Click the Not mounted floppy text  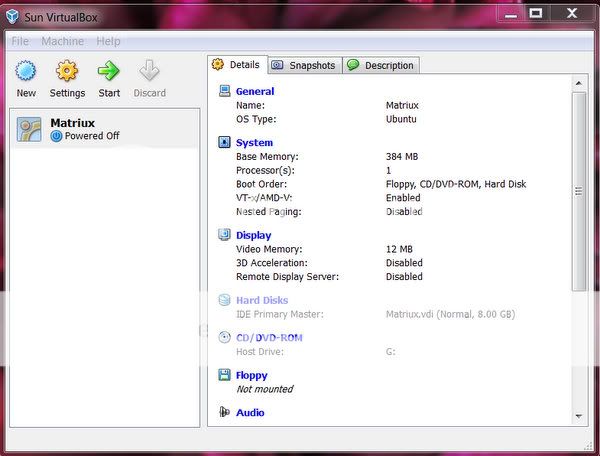click(265, 389)
